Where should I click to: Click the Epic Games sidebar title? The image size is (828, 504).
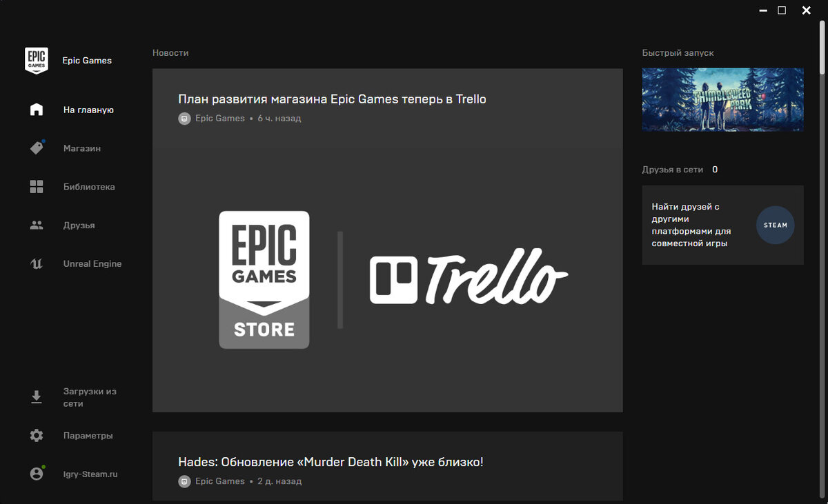pos(87,61)
